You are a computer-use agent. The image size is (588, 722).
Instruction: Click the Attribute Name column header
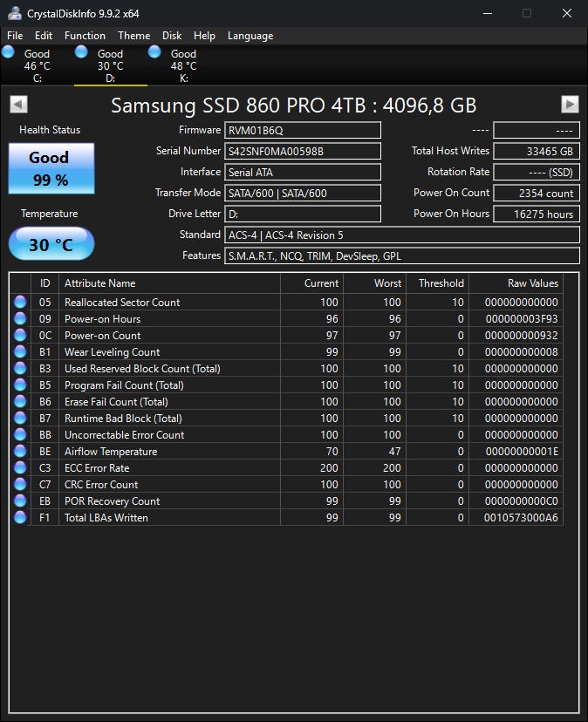pos(169,283)
